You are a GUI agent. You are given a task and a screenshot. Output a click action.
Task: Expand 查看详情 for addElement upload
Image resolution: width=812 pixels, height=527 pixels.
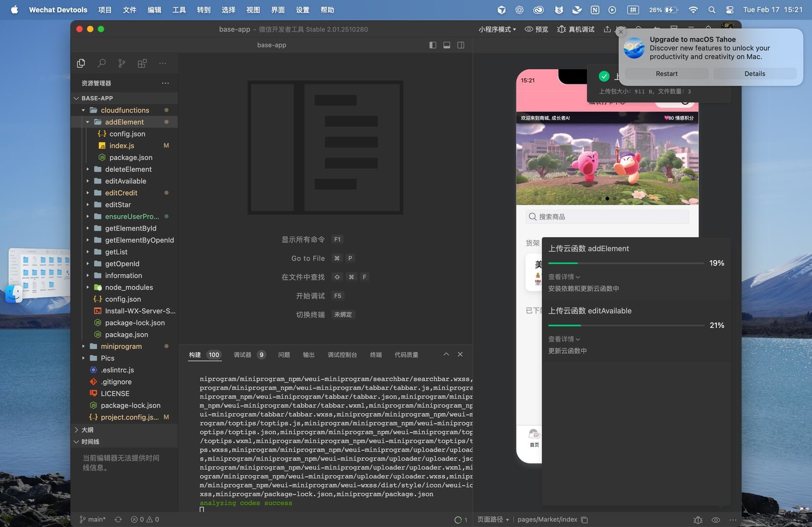(564, 277)
